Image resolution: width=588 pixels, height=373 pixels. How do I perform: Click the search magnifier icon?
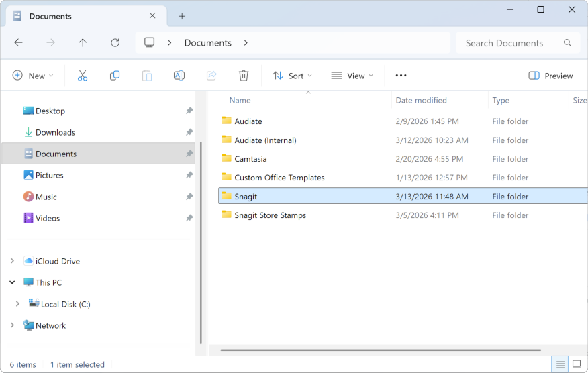[x=567, y=43]
